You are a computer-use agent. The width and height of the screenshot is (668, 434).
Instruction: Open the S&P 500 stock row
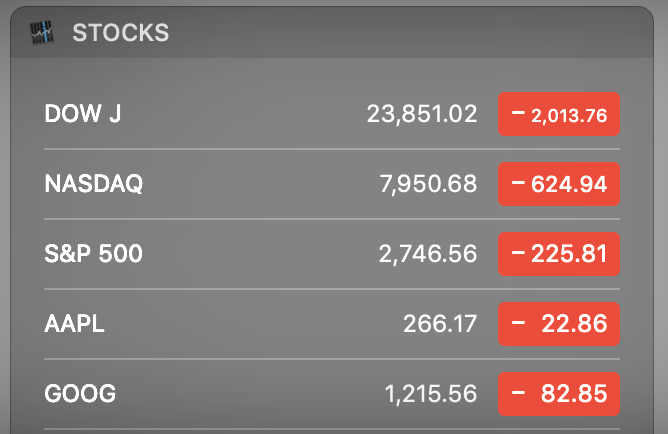[250, 254]
